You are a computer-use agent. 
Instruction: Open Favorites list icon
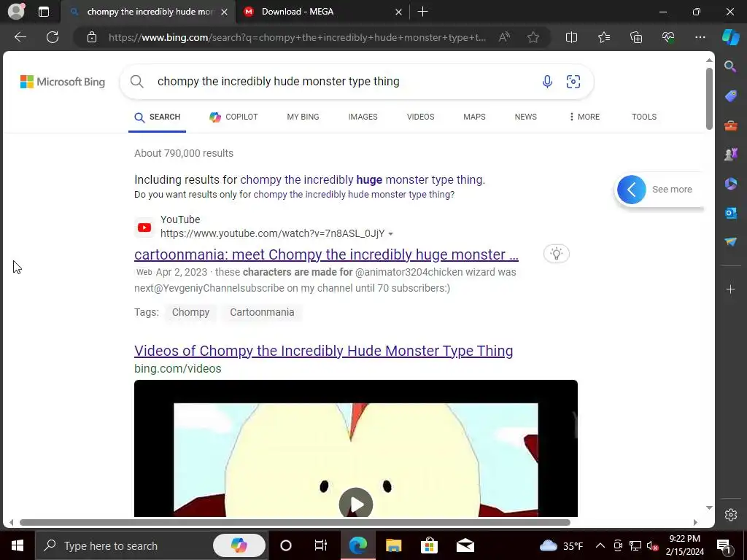(x=603, y=37)
